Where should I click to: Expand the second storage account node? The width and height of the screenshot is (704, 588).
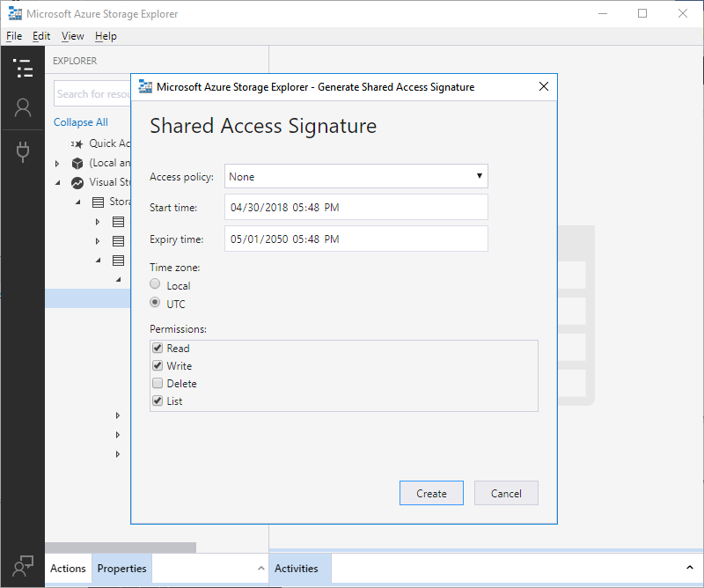(x=98, y=241)
